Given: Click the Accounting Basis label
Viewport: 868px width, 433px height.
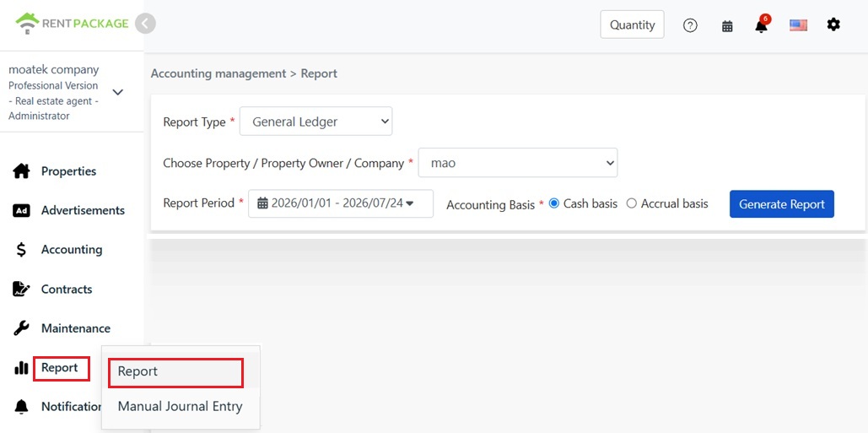Looking at the screenshot, I should 490,205.
